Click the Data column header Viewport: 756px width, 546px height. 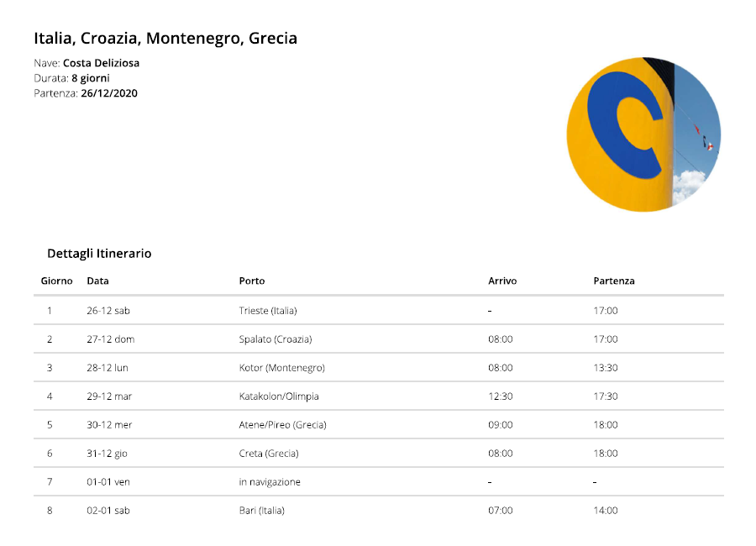click(x=98, y=281)
